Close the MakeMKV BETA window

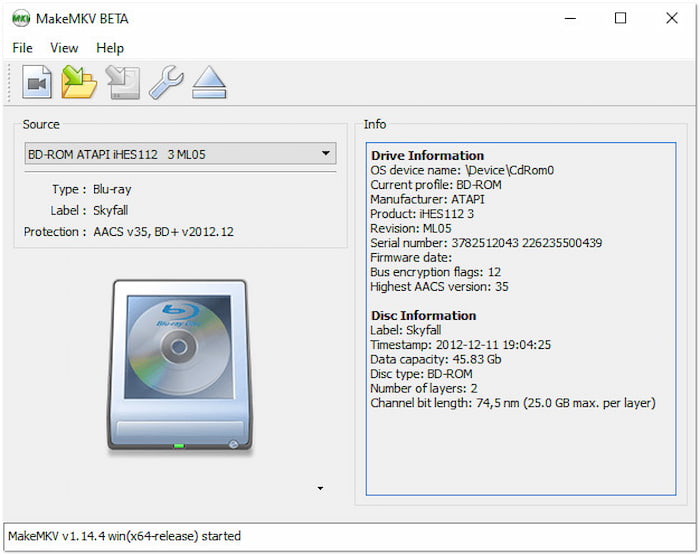point(672,18)
